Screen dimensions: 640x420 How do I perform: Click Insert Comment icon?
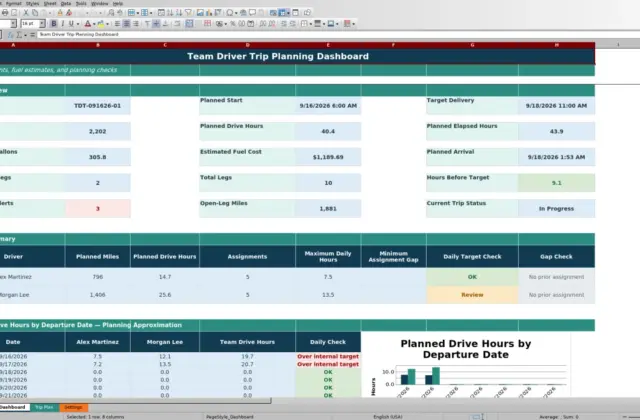click(253, 13)
